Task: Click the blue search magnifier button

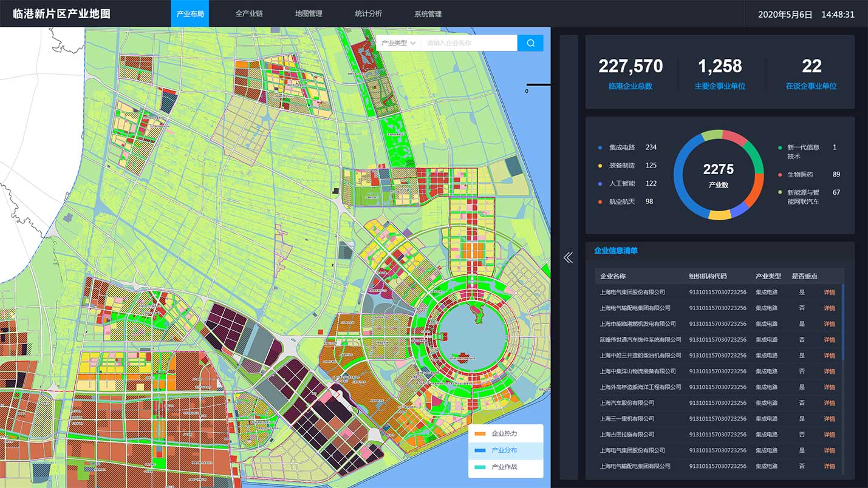Action: pos(530,43)
